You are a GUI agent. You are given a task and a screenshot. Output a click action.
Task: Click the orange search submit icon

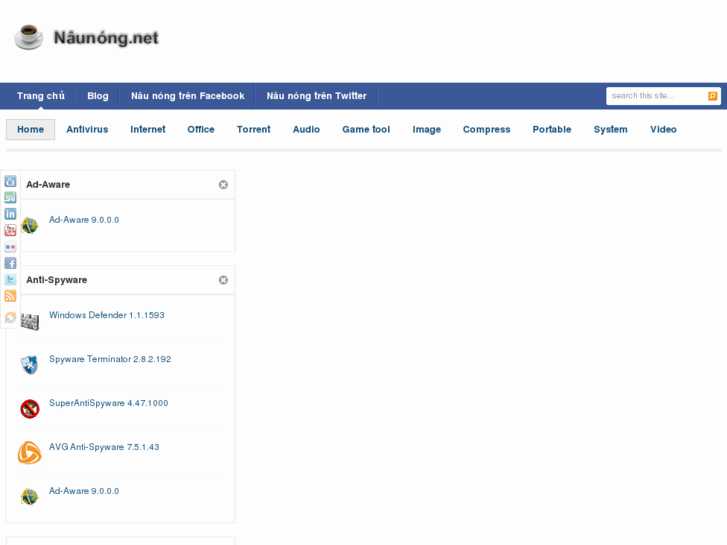click(x=712, y=96)
